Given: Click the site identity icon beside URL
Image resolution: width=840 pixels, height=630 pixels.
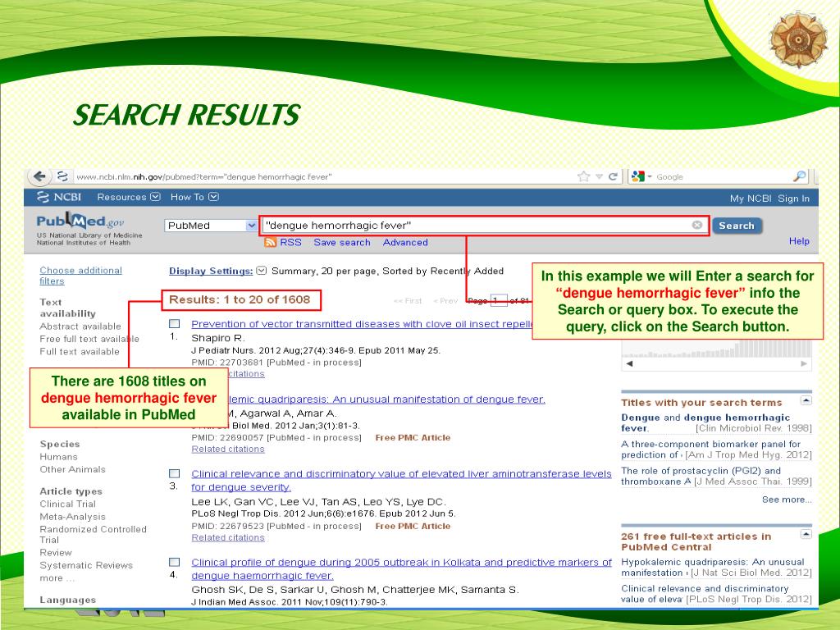Looking at the screenshot, I should (x=62, y=176).
